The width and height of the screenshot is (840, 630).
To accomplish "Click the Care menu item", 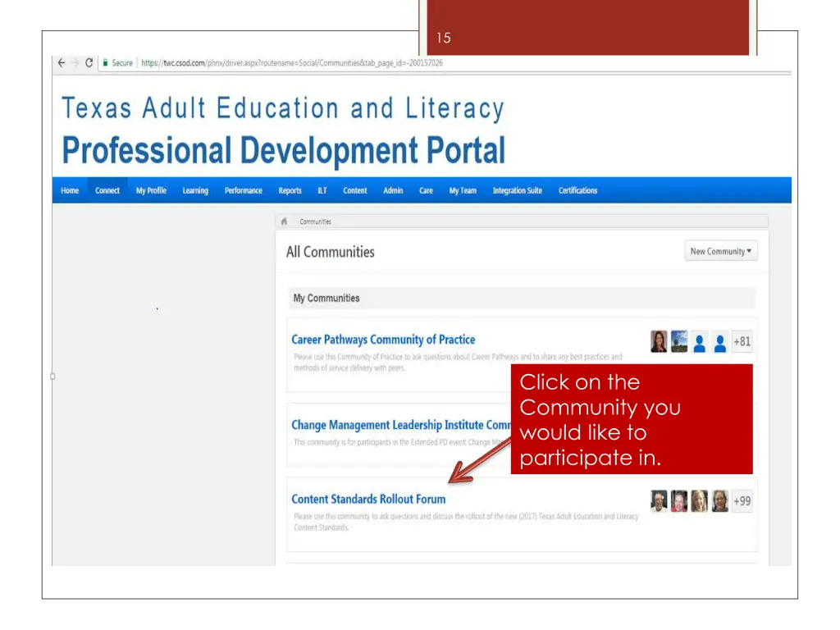I will pos(426,190).
